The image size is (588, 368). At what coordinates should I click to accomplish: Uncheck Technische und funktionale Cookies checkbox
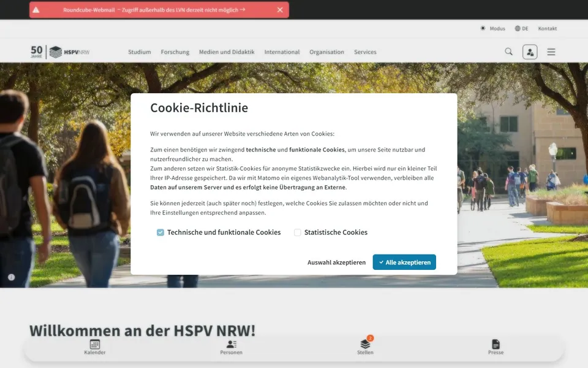(x=160, y=232)
